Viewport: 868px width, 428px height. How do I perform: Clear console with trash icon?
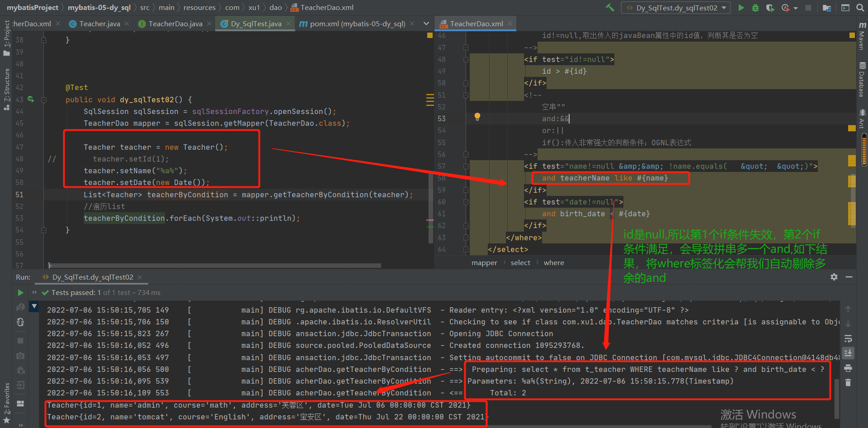coord(848,383)
